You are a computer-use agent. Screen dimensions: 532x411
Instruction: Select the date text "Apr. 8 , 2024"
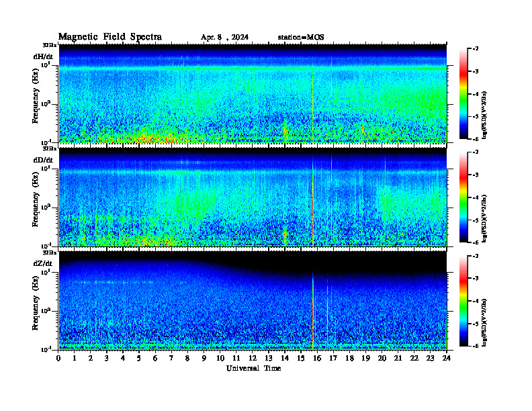coord(224,38)
